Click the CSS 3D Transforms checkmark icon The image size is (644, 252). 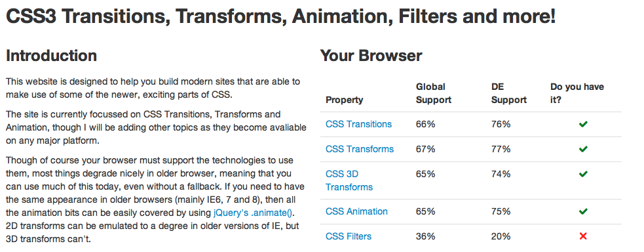(583, 175)
